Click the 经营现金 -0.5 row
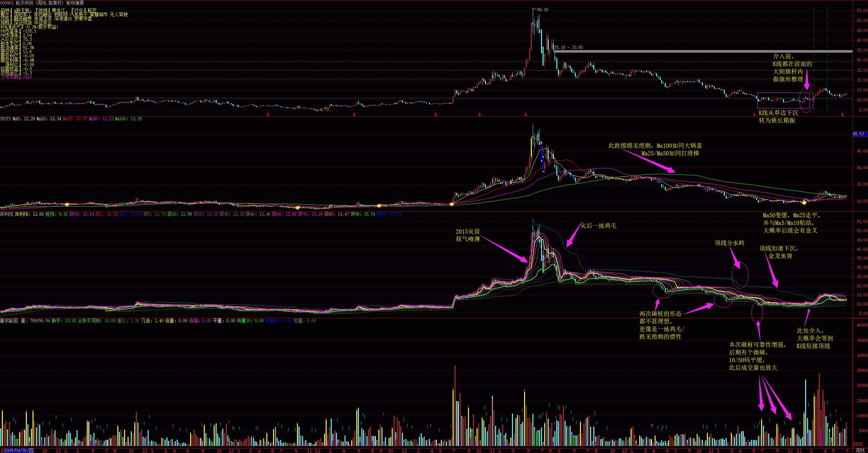868x453 pixels. [x=16, y=68]
